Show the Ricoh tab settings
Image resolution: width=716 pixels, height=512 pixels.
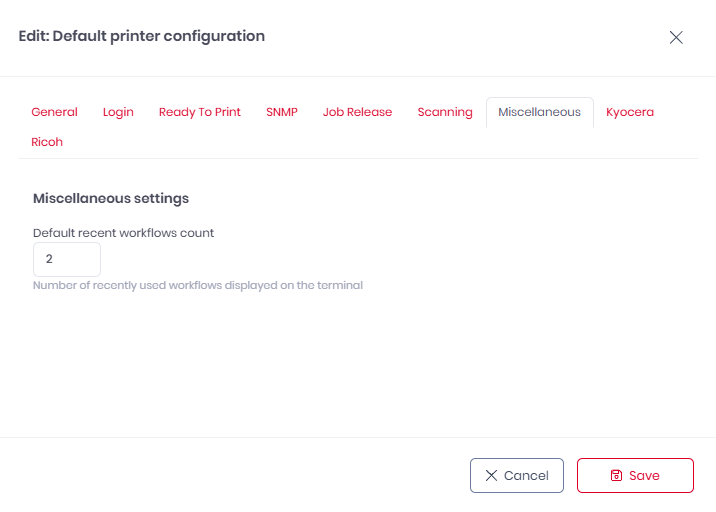point(47,142)
